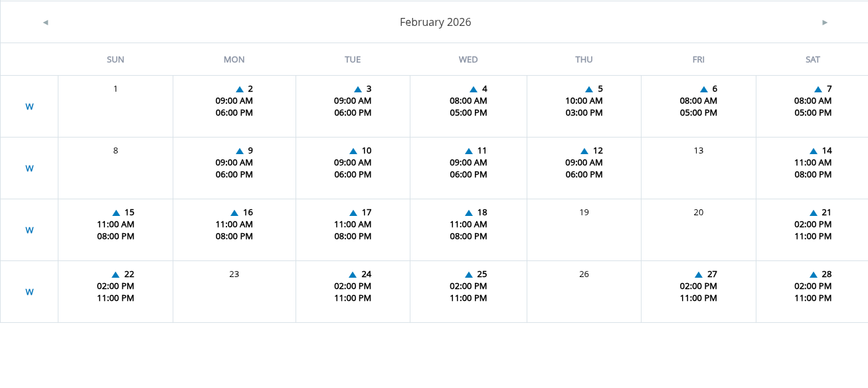This screenshot has width=868, height=388.
Task: Click the triangle icon above February 28's hours
Action: (x=813, y=274)
